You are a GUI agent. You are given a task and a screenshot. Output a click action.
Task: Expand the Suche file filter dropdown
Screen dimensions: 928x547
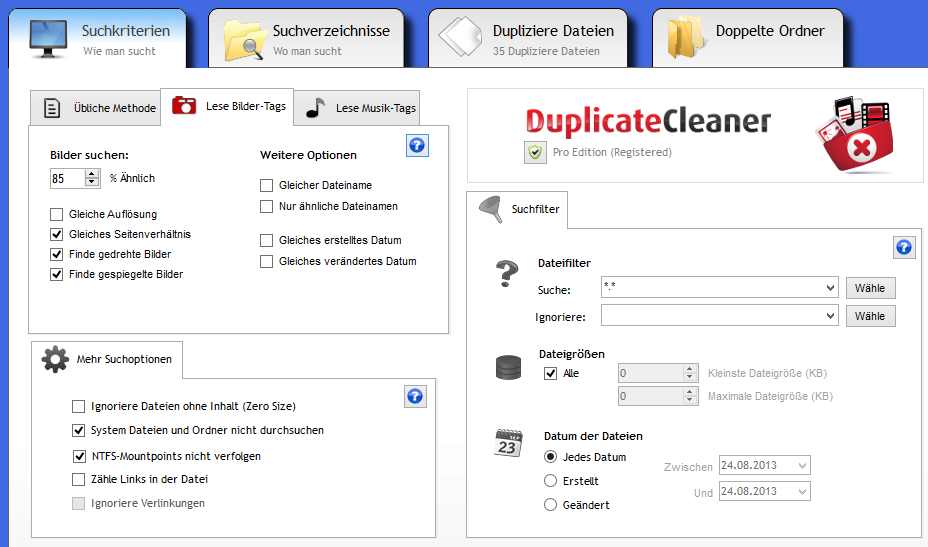(x=830, y=289)
